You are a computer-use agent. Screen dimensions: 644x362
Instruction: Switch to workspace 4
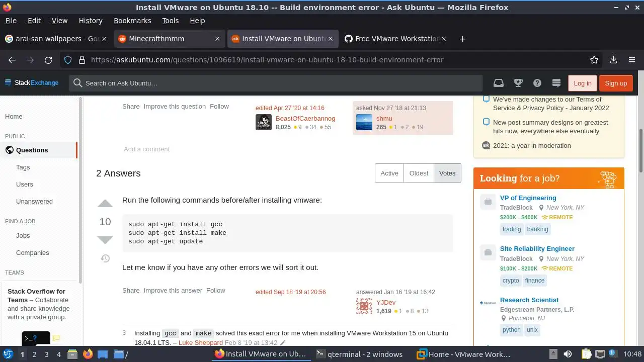click(x=58, y=354)
